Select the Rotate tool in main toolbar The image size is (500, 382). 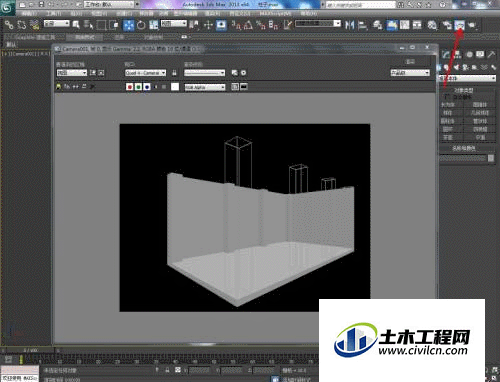tap(141, 25)
